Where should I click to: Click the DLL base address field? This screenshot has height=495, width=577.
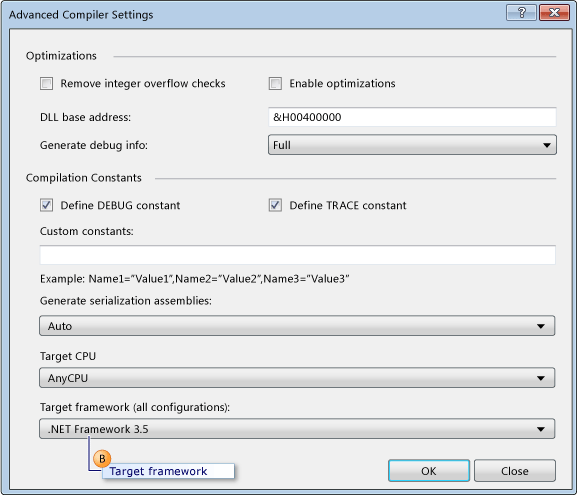(x=412, y=117)
